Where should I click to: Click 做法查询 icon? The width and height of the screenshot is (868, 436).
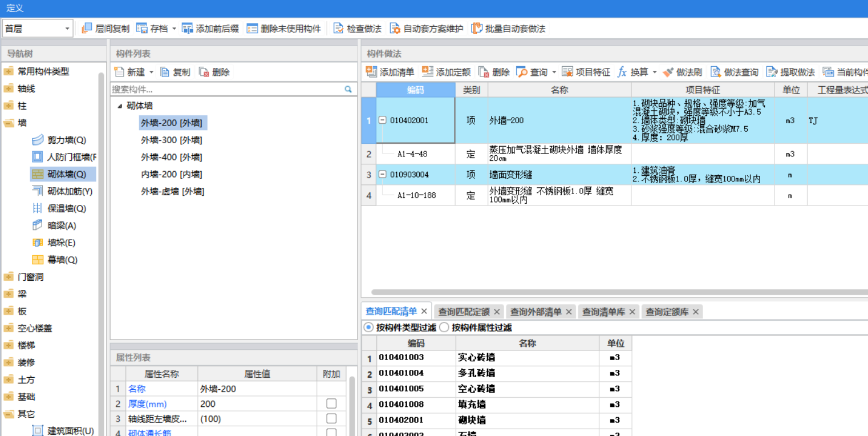click(x=716, y=72)
